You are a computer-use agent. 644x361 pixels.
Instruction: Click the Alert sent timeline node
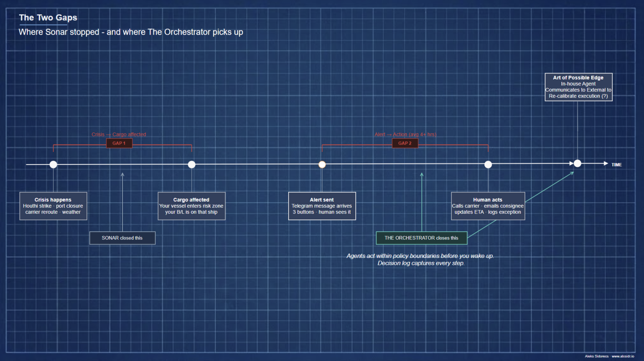[x=322, y=164]
